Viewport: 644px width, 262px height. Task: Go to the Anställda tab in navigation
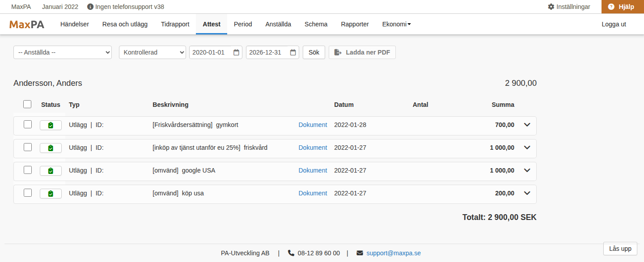coord(278,24)
